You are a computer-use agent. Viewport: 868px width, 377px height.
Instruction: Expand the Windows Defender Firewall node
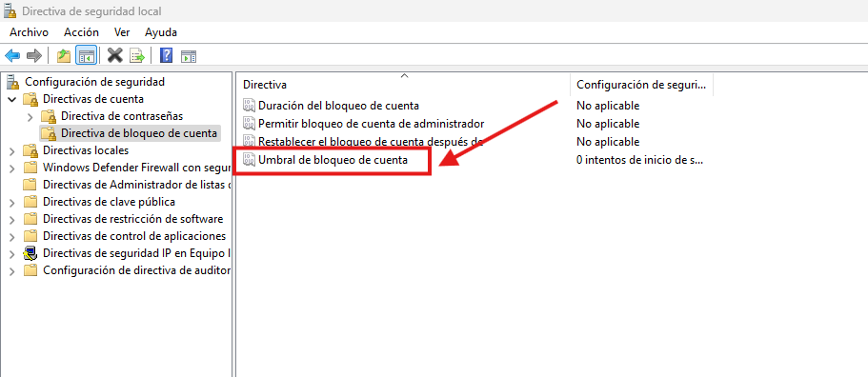(x=12, y=169)
